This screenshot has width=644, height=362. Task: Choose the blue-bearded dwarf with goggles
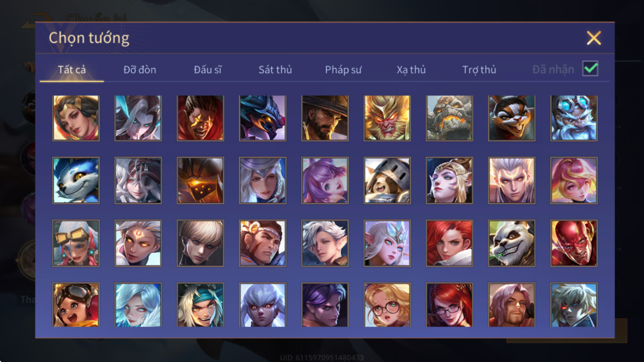coord(574,118)
